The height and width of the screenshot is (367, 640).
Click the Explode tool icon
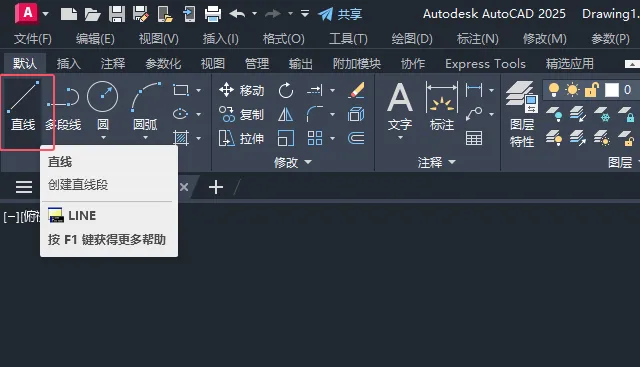(356, 114)
